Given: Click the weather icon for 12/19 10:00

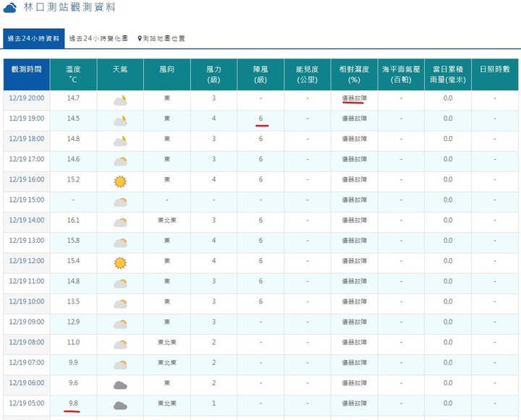Looking at the screenshot, I should pos(120,304).
